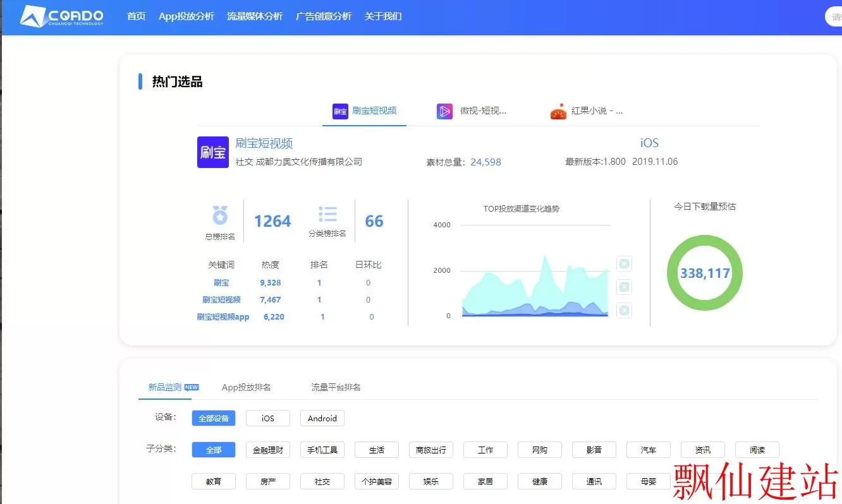Screen dimensions: 842x504
Task: Click the CQADO logo in header
Action: tap(61, 16)
